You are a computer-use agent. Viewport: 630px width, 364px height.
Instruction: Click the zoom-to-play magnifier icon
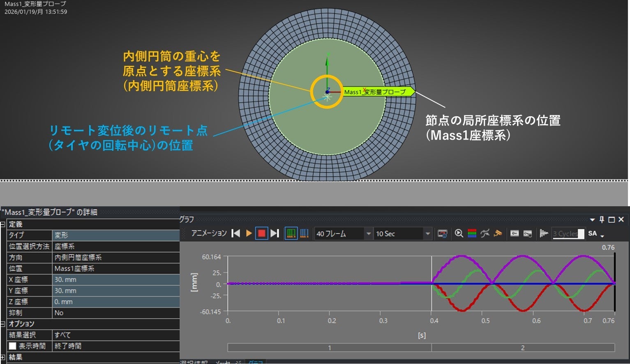pos(459,233)
